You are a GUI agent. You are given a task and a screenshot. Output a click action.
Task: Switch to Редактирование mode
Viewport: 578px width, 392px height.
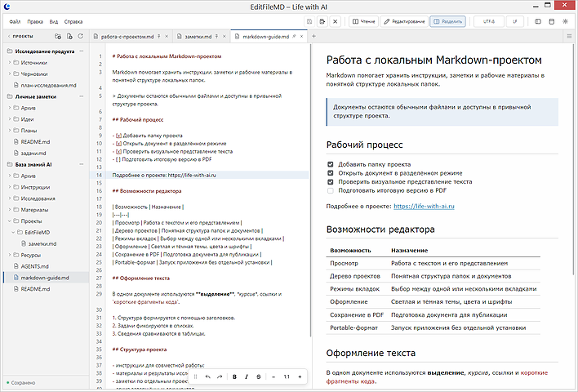coord(404,21)
